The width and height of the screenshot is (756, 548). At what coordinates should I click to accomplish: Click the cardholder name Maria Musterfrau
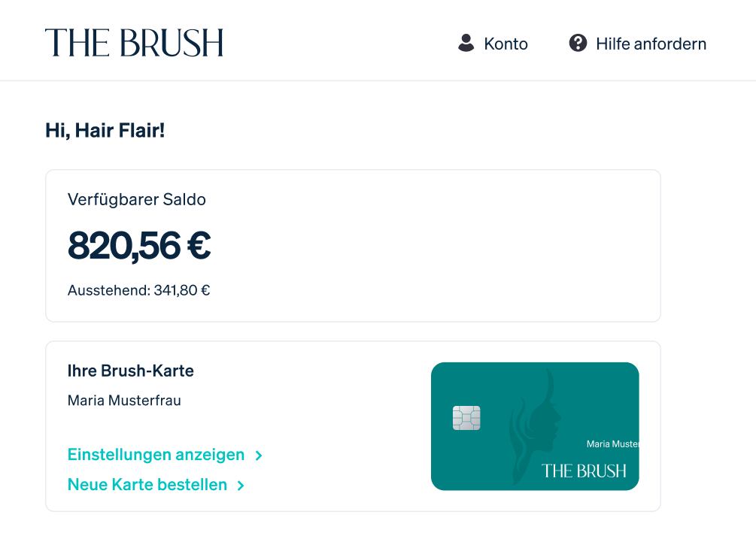(x=124, y=401)
